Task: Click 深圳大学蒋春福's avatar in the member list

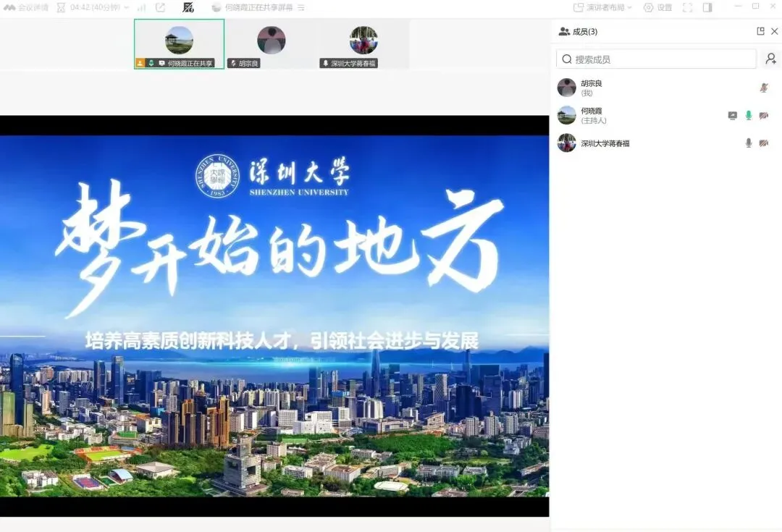Action: tap(566, 143)
